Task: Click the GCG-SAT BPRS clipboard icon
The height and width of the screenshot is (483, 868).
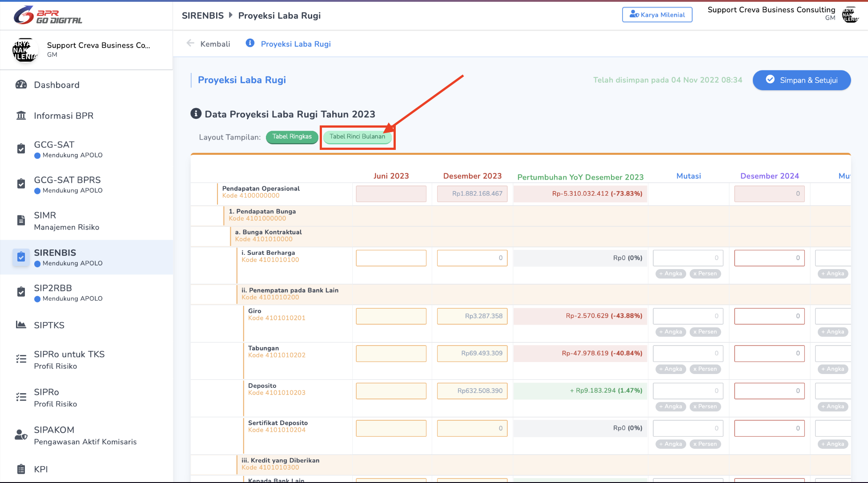Action: click(21, 184)
